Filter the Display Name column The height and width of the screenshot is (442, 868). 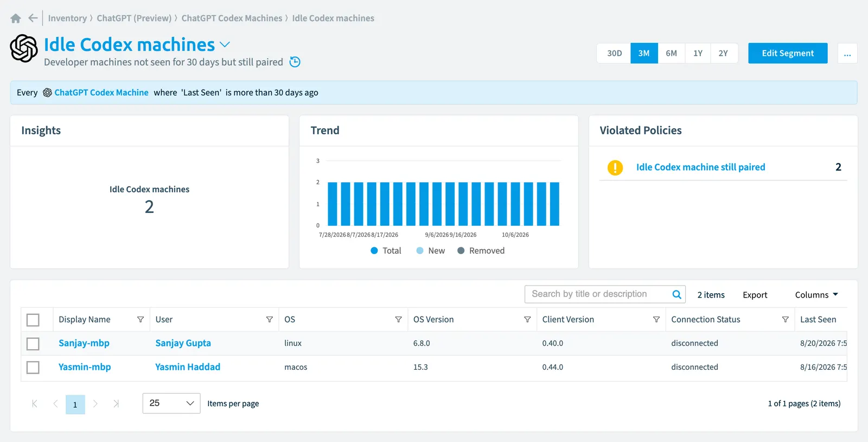[141, 319]
